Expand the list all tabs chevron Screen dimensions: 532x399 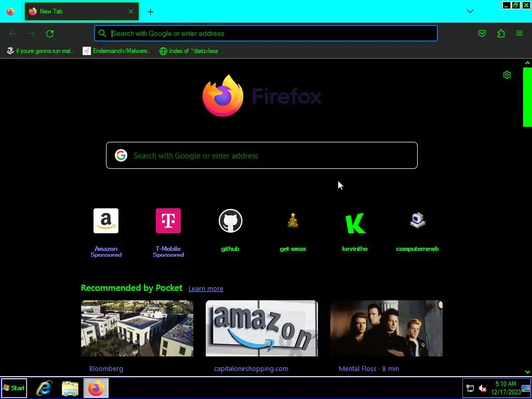click(470, 11)
